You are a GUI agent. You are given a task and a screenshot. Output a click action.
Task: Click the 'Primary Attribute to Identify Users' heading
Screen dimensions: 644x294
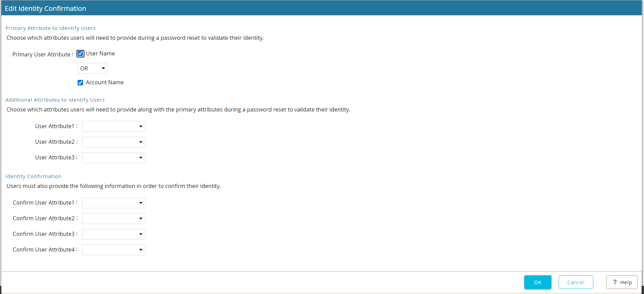point(50,28)
